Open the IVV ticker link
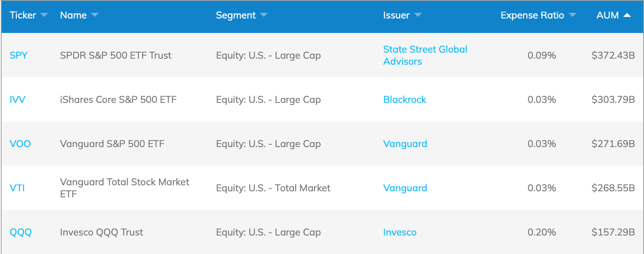Screen dimensions: 644x254 tap(17, 100)
